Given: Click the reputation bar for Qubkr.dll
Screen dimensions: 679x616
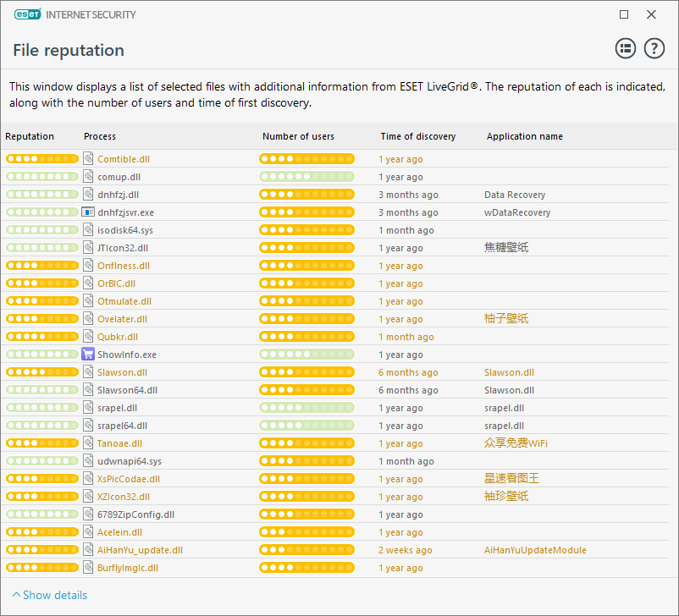Looking at the screenshot, I should click(42, 337).
